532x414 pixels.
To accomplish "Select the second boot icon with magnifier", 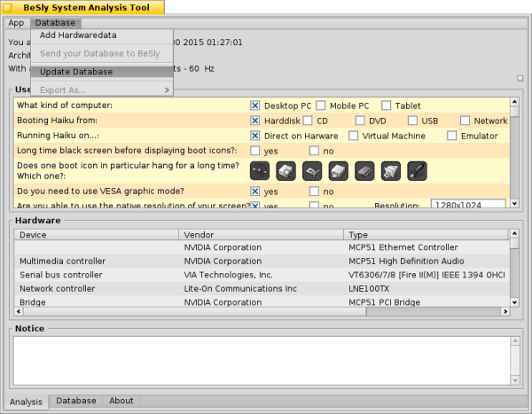I will click(286, 171).
